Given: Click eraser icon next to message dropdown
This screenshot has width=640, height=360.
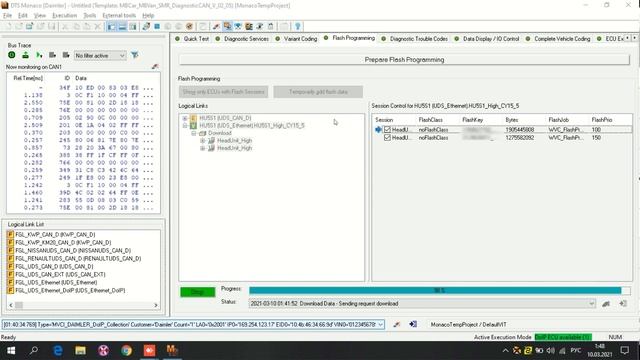Looking at the screenshot, I should (396, 324).
